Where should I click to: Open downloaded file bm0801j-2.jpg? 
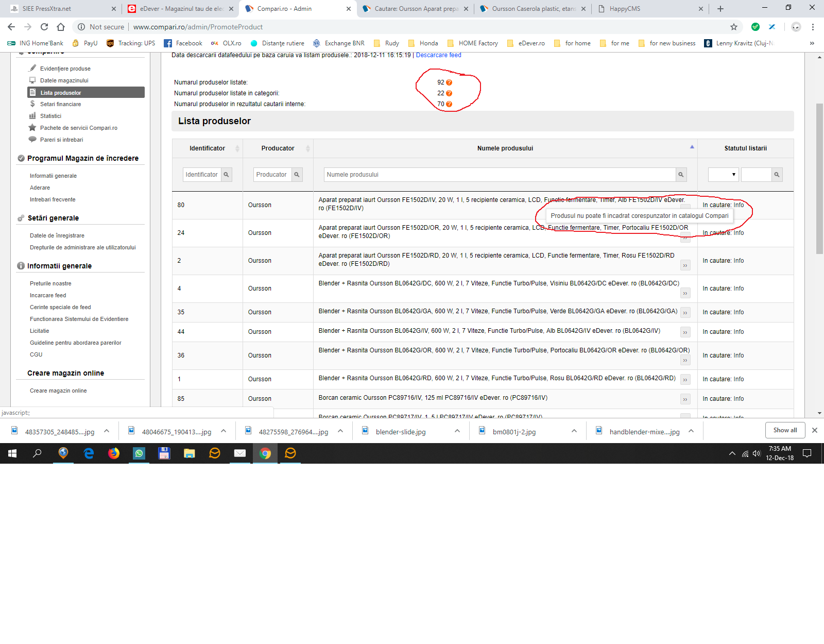(x=513, y=432)
